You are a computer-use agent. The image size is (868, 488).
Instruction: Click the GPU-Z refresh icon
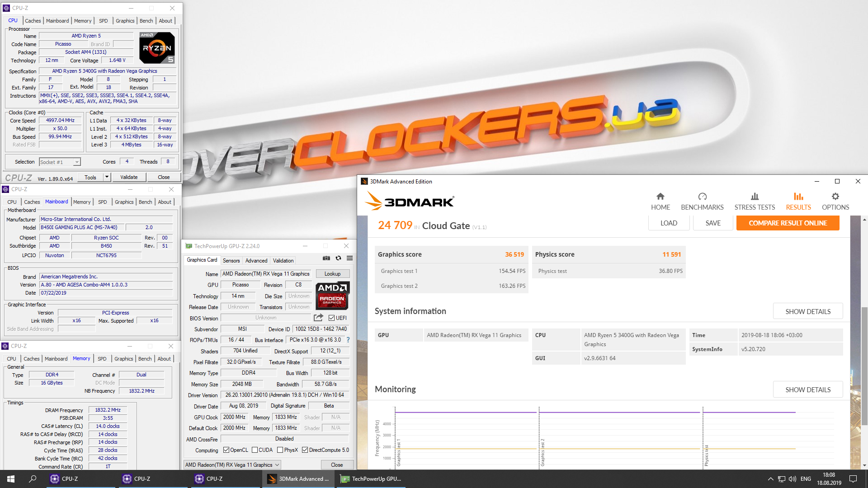[x=338, y=258]
